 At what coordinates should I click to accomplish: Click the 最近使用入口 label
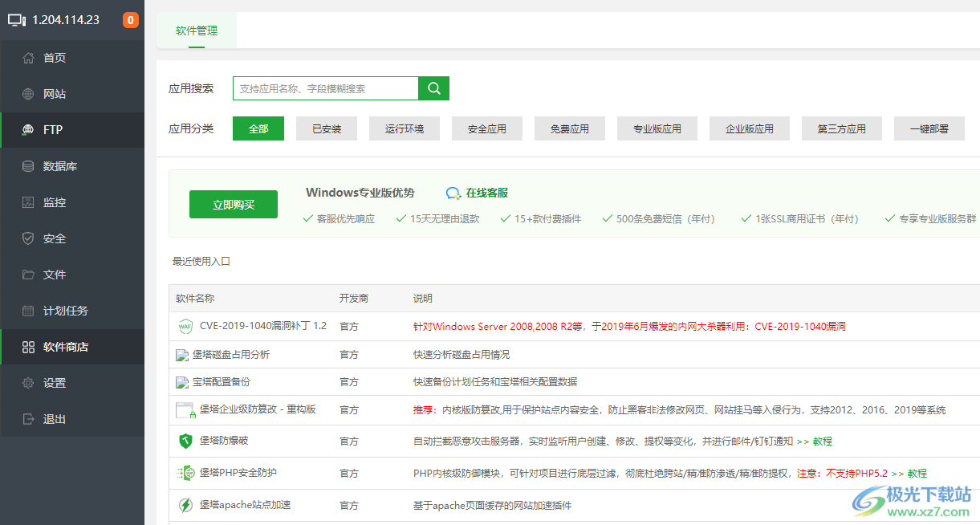(x=201, y=261)
